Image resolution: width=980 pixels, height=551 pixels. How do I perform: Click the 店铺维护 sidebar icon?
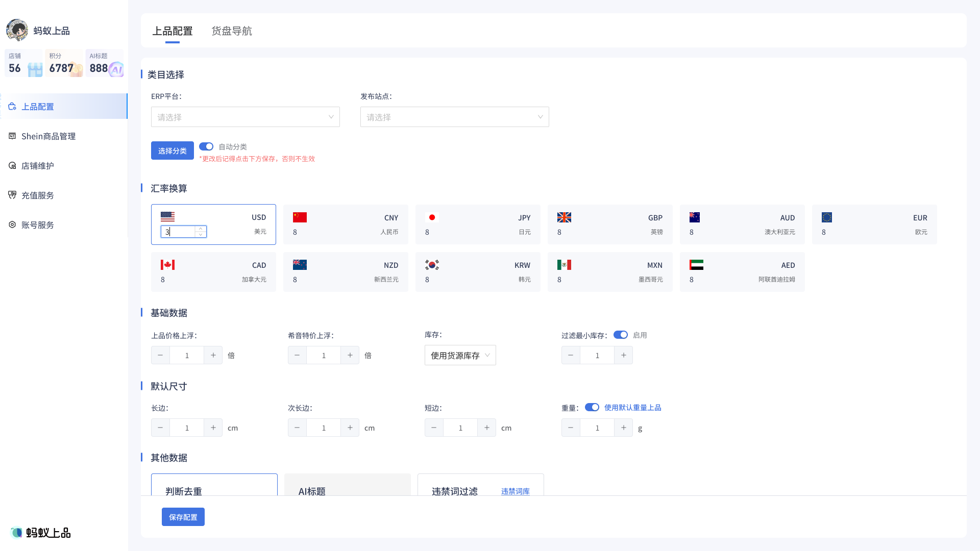pyautogui.click(x=12, y=166)
